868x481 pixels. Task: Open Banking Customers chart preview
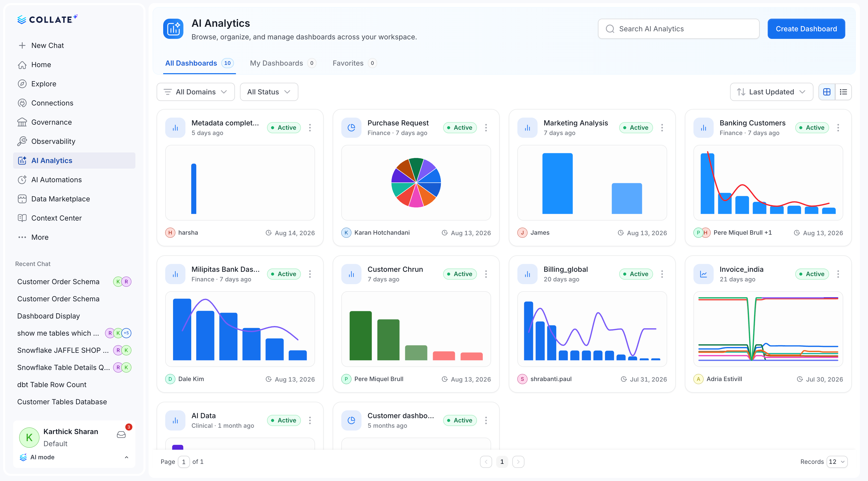768,183
